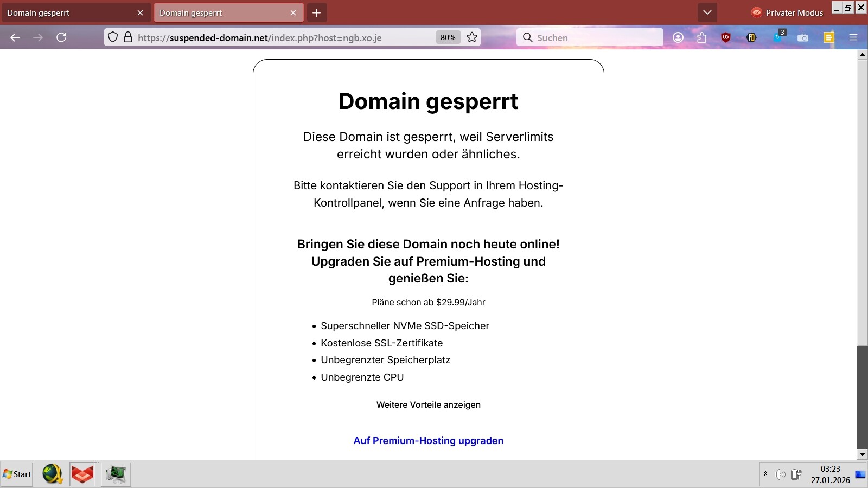Open the Firefox account profile icon
The image size is (868, 488).
[x=678, y=37]
